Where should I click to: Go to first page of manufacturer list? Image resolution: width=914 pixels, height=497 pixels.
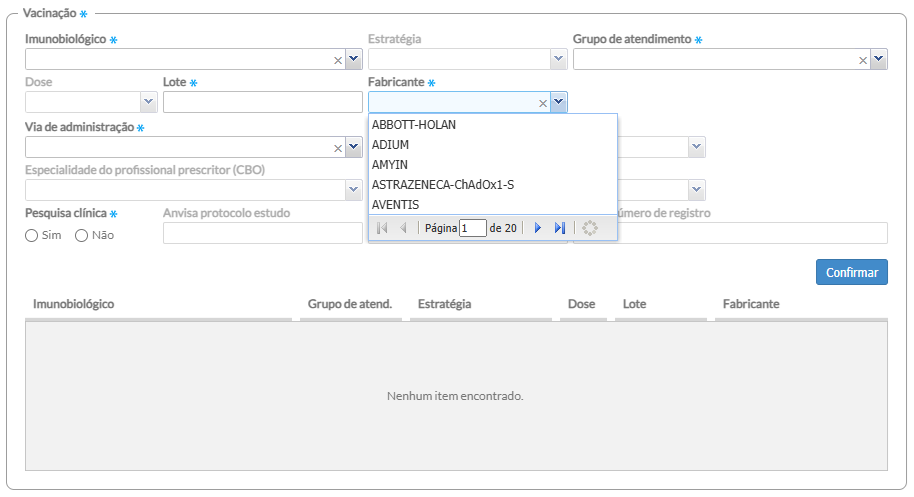382,228
